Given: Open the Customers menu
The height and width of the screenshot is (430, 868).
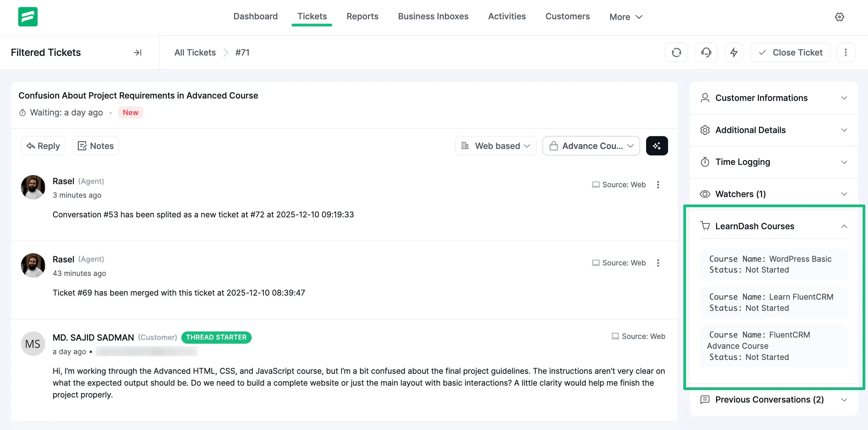Looking at the screenshot, I should 567,16.
